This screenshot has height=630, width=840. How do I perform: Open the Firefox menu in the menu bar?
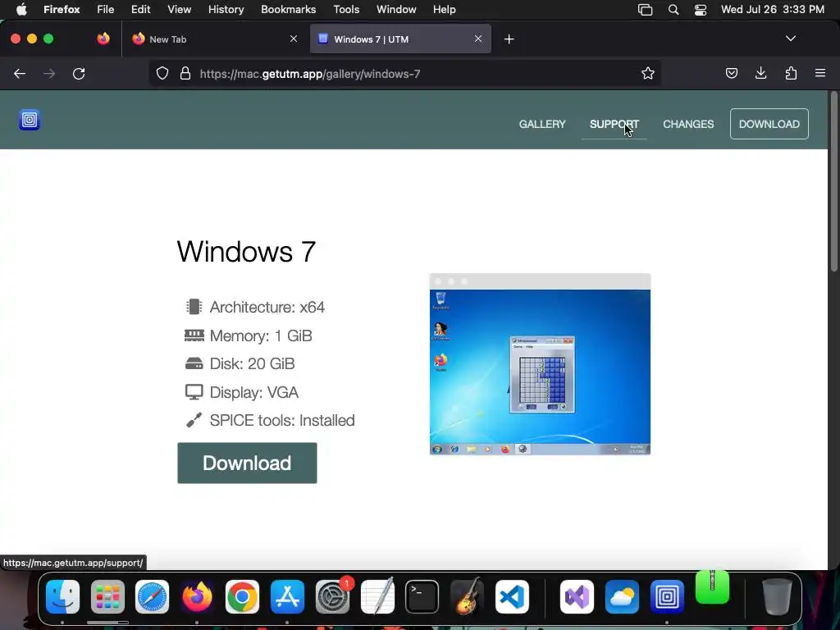62,9
